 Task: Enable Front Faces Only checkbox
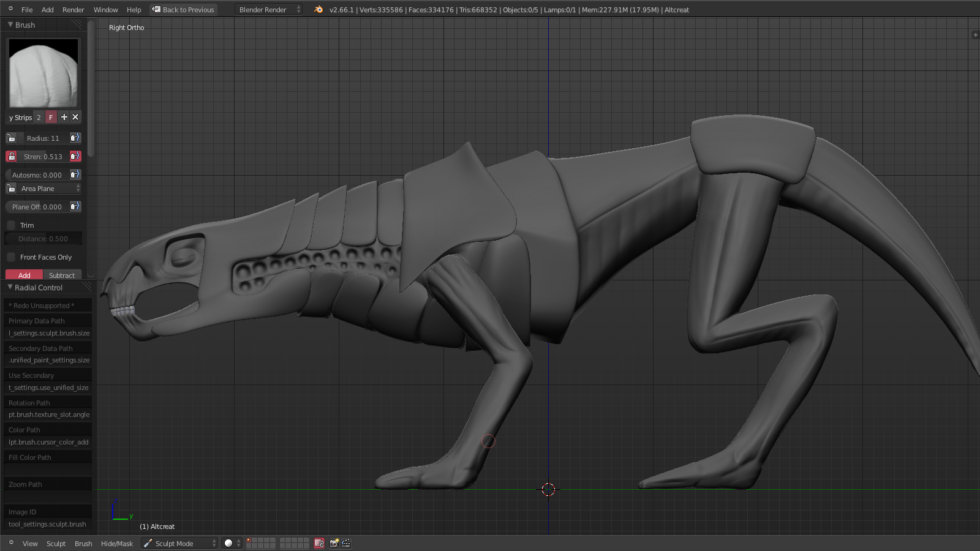[x=11, y=257]
